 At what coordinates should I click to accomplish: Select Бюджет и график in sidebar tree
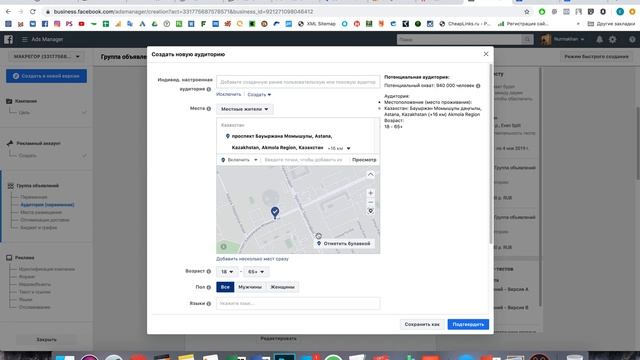[x=38, y=228]
